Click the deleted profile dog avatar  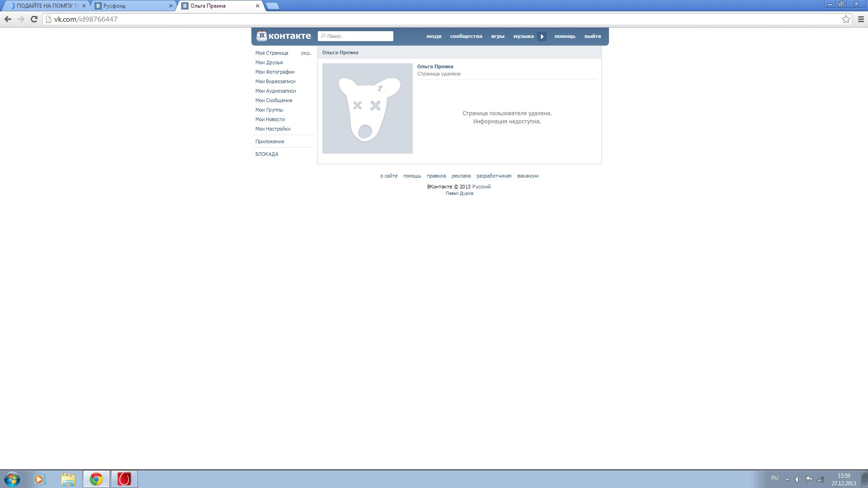(367, 108)
